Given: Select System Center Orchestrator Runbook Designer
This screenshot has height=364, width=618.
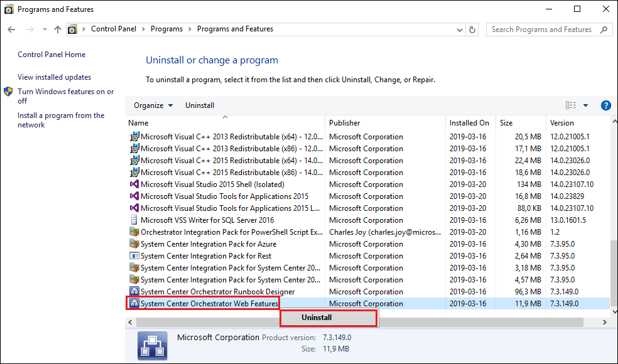Looking at the screenshot, I should click(x=217, y=292).
